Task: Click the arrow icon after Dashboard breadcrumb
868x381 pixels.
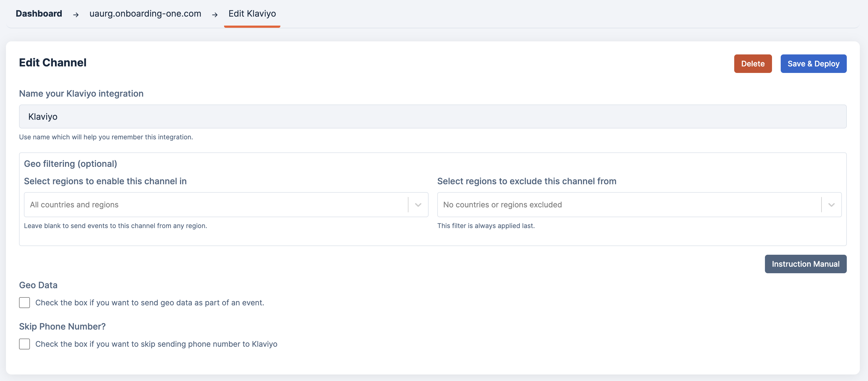Action: coord(76,14)
